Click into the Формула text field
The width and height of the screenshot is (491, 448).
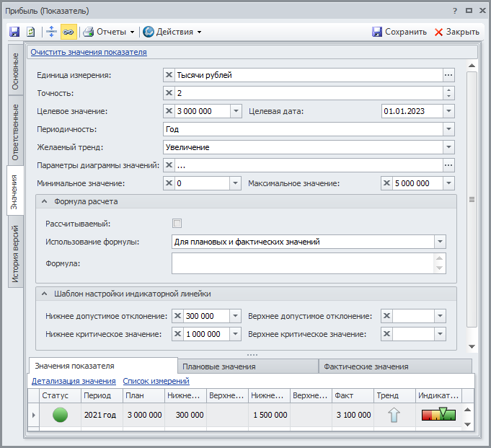pyautogui.click(x=303, y=263)
